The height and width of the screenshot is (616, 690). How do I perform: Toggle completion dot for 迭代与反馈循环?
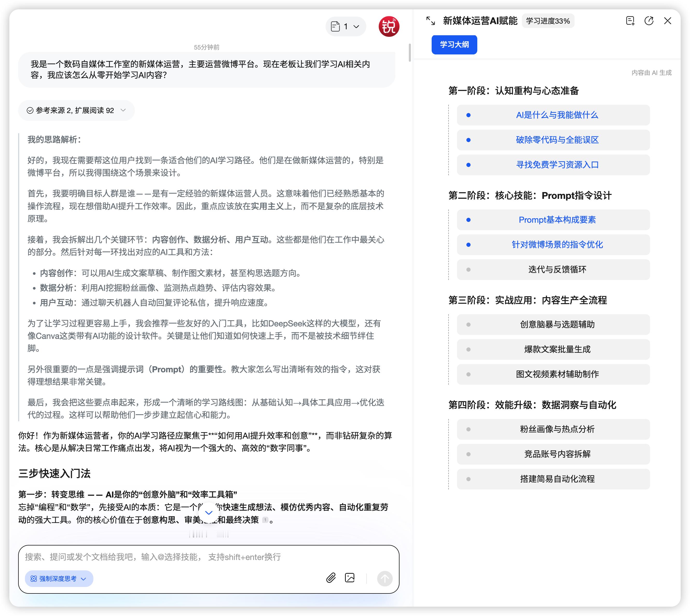(x=468, y=270)
